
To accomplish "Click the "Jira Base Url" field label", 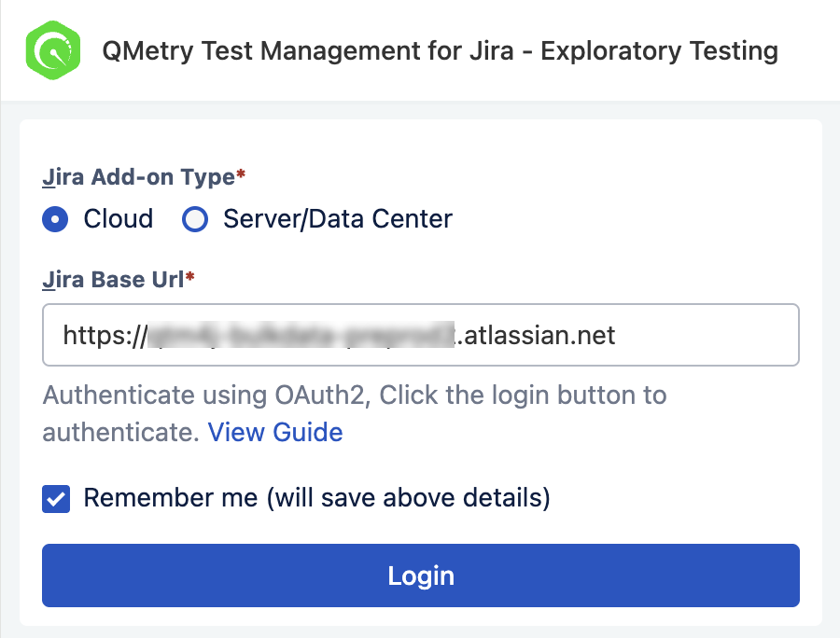I will pos(113,280).
